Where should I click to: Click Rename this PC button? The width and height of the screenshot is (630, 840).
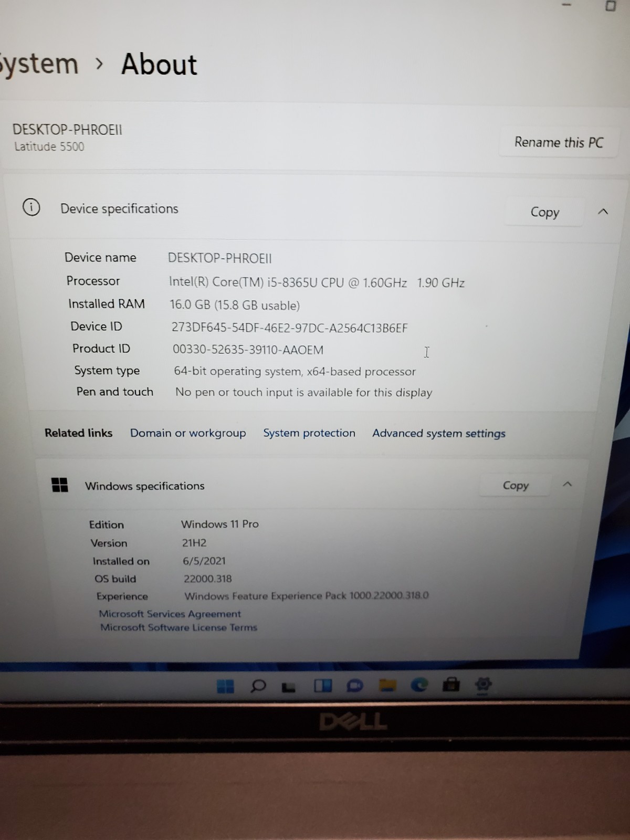pos(559,142)
